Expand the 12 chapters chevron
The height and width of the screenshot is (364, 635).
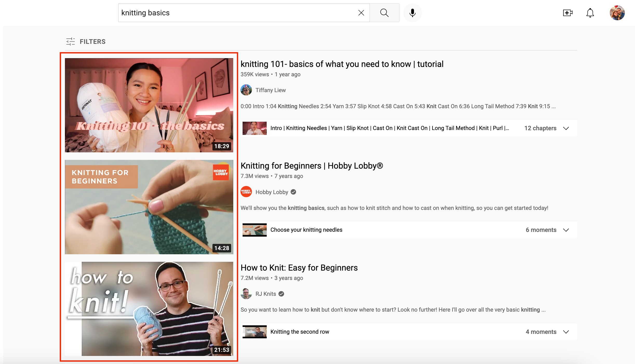pos(566,128)
